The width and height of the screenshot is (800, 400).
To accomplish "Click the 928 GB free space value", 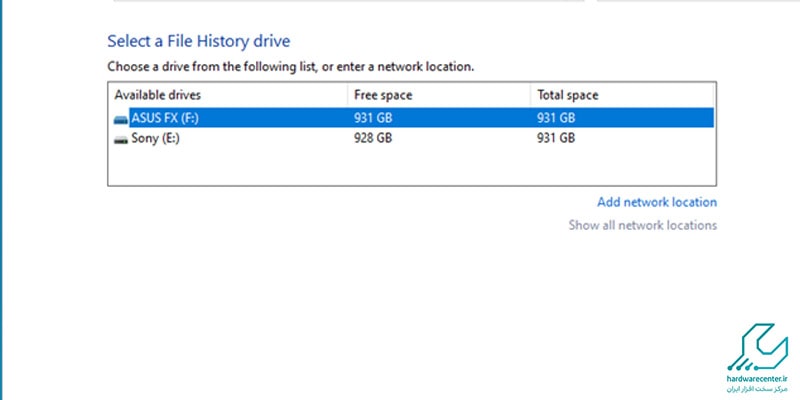I will coord(373,138).
